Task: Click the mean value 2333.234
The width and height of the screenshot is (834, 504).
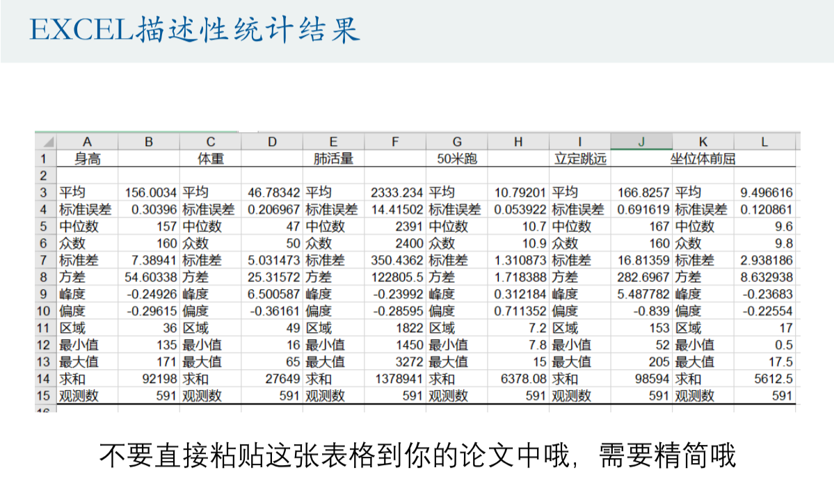Action: pos(396,193)
